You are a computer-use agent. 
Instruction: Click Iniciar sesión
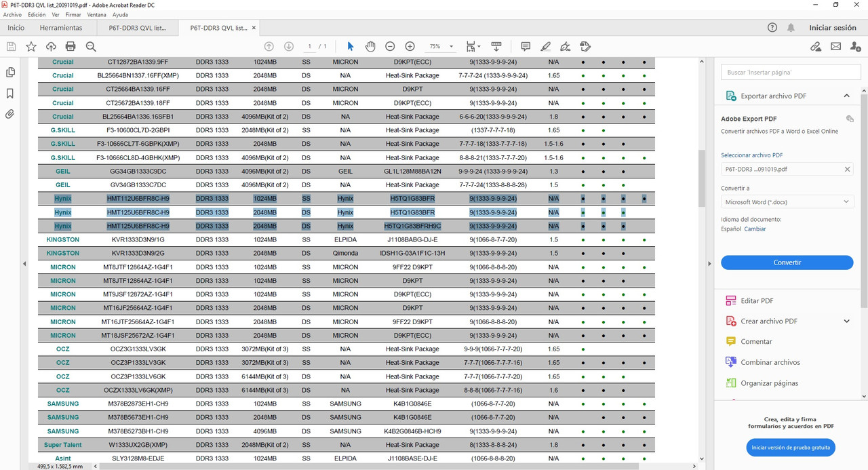tap(833, 28)
